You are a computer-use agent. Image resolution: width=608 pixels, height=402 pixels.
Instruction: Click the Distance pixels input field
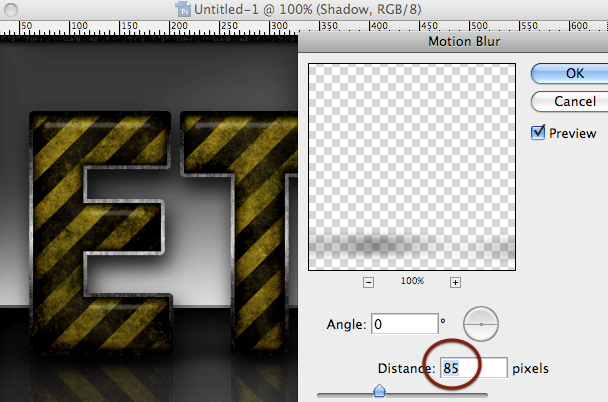click(x=473, y=368)
